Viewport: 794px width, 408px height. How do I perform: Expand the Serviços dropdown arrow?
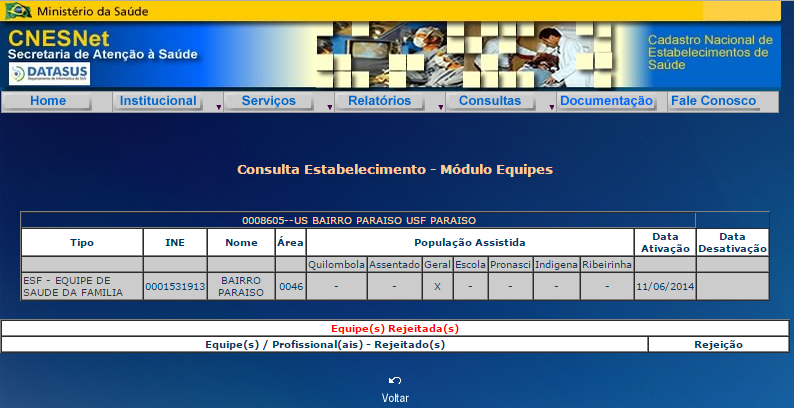[330, 107]
